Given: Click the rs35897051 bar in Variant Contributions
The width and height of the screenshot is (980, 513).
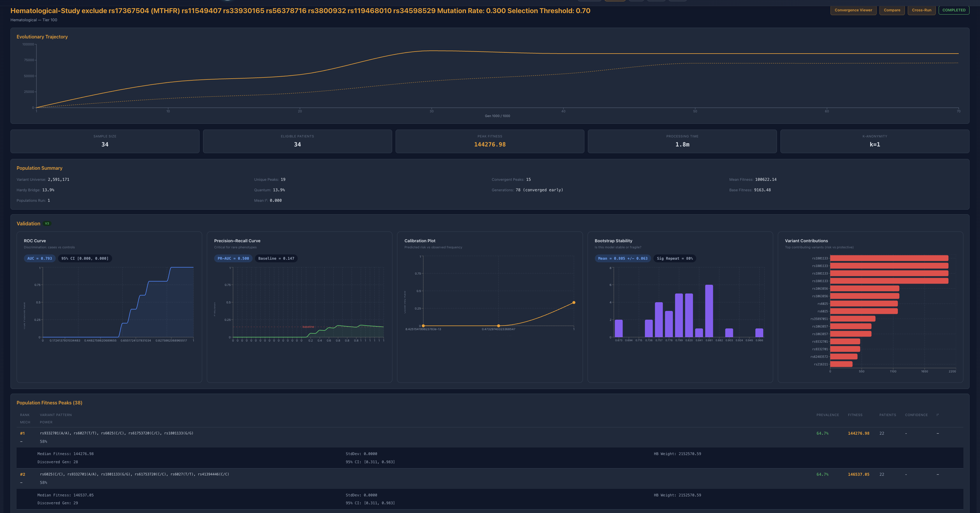Looking at the screenshot, I should click(x=853, y=319).
